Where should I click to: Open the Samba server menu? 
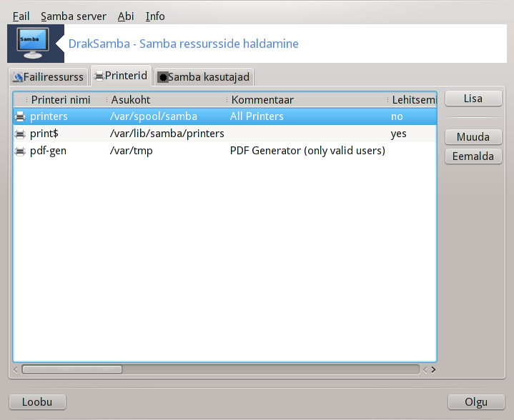click(x=74, y=16)
